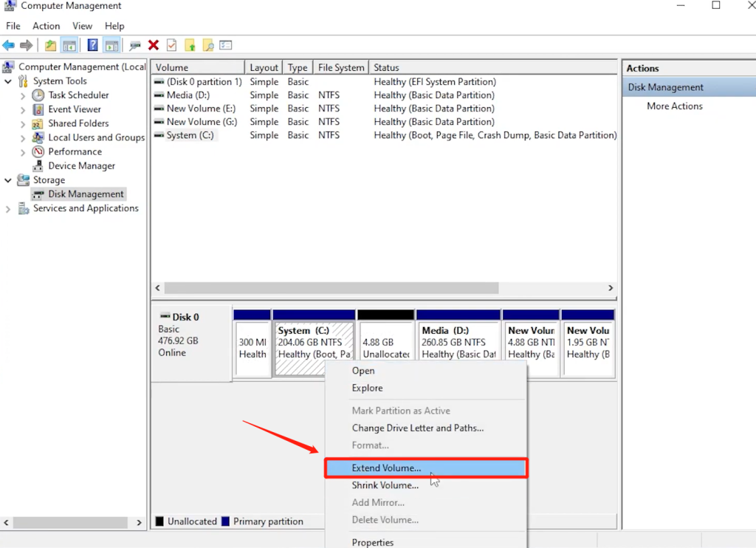Screen dimensions: 756x548
Task: Expand the Shared Folders node
Action: [23, 123]
